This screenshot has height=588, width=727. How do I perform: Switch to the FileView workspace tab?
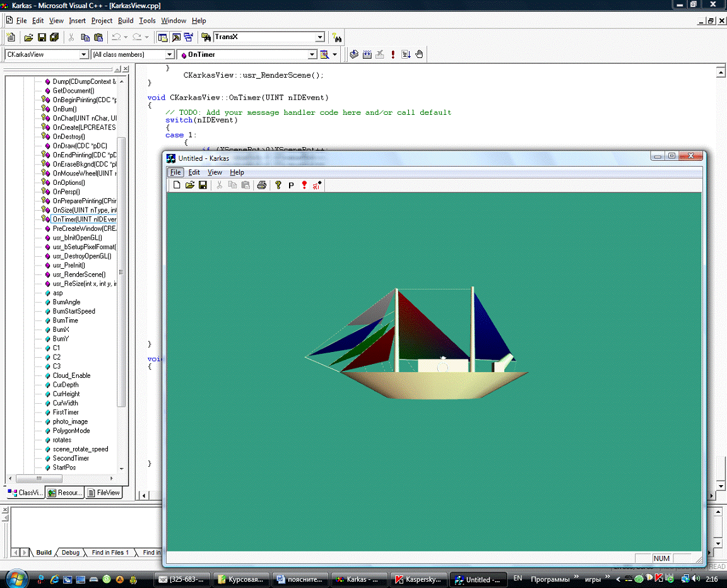pos(103,493)
